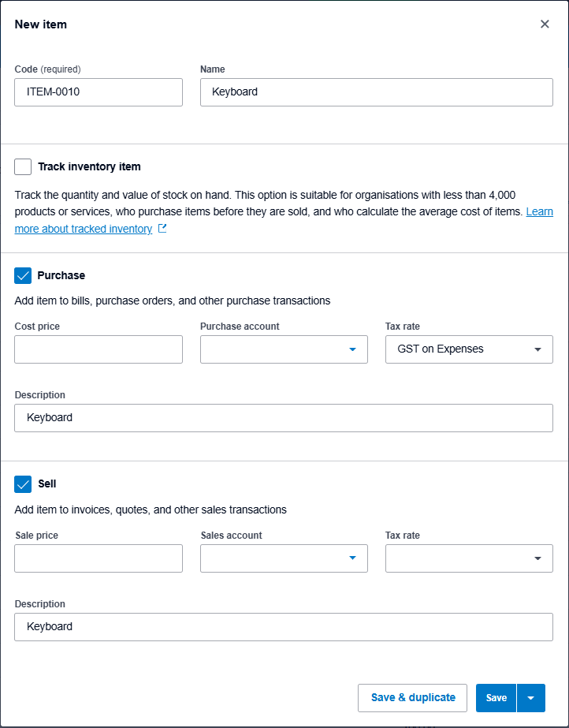Open the Sell section Tax rate dropdown
This screenshot has height=728, width=569.
coord(469,558)
